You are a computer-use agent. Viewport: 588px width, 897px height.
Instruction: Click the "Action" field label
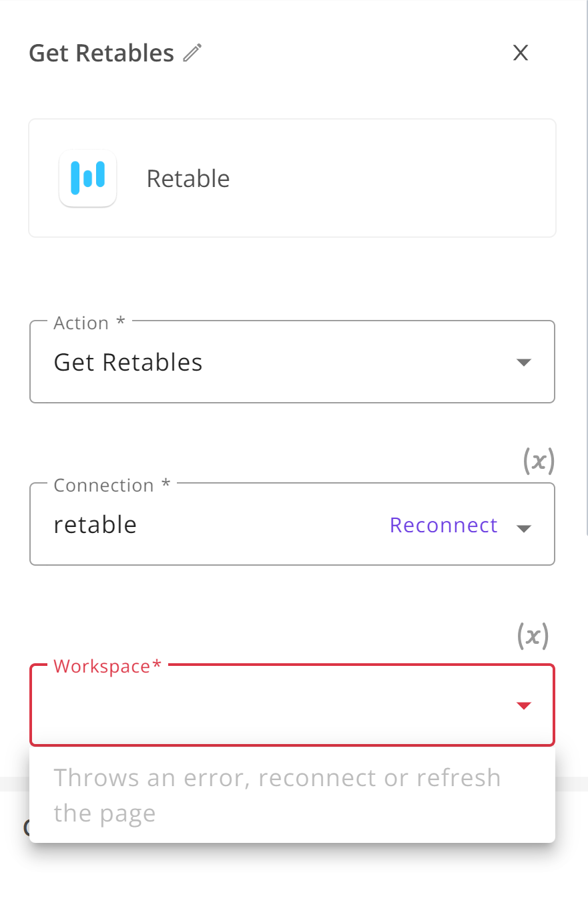pos(81,323)
